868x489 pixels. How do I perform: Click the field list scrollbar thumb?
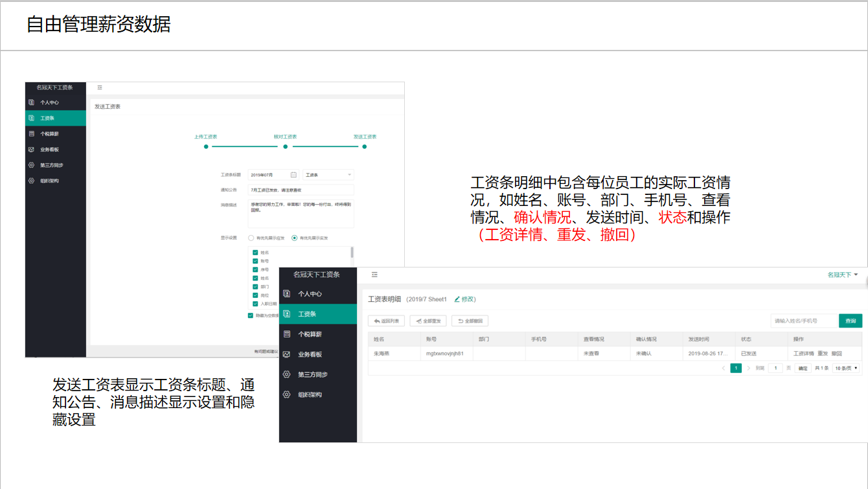coord(352,253)
